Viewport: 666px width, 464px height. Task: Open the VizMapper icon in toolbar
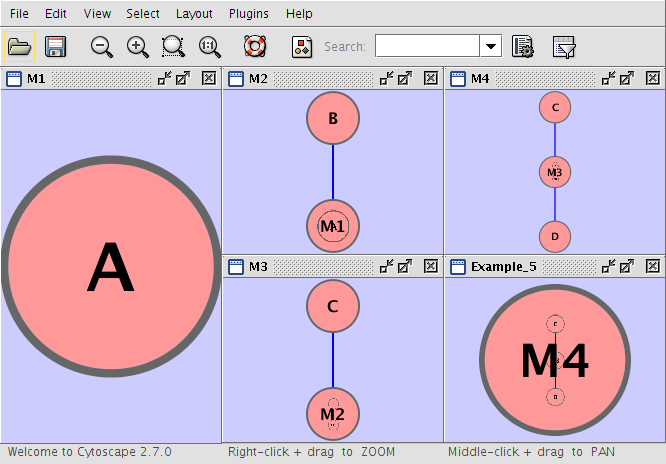click(x=302, y=47)
